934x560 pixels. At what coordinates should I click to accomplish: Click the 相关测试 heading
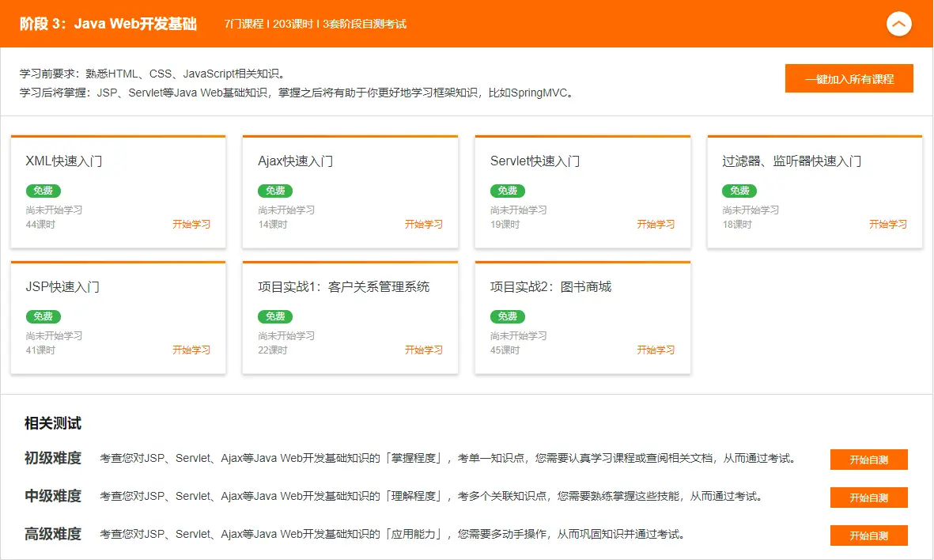click(x=52, y=423)
